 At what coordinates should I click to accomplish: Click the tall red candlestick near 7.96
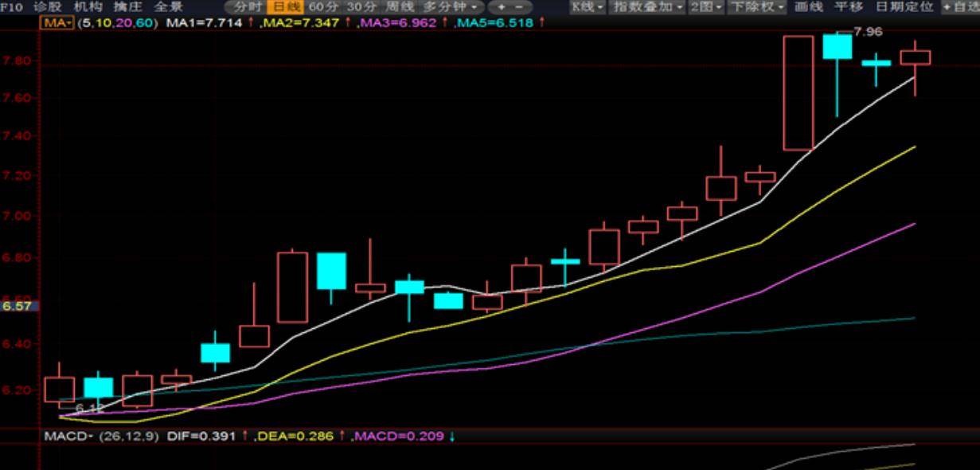click(x=798, y=92)
